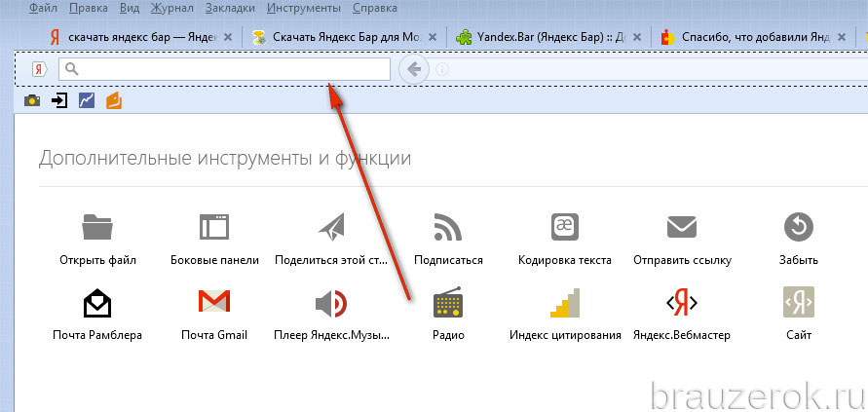Pick the citation index bar-chart icon

(565, 302)
